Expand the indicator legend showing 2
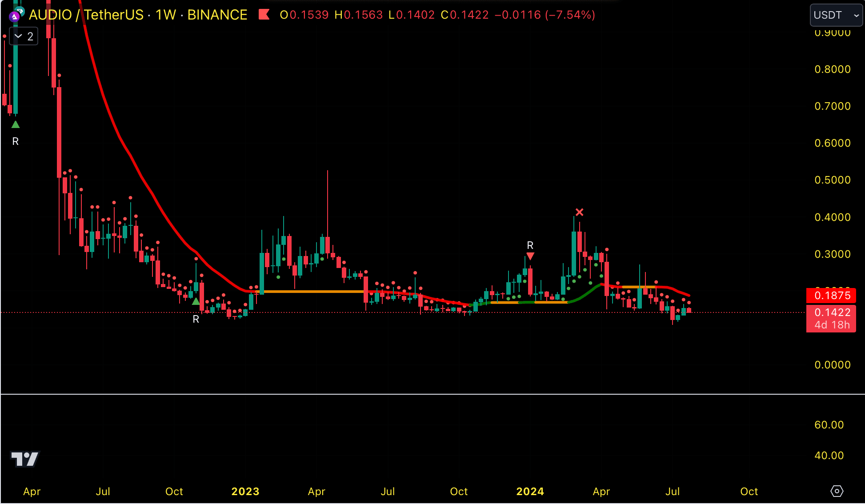Screen dimensions: 865x504 click(x=24, y=36)
